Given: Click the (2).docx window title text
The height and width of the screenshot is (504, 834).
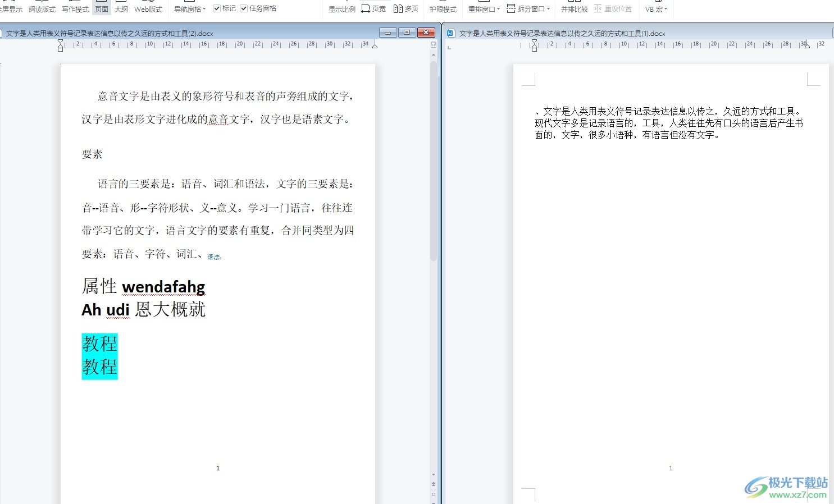Looking at the screenshot, I should (110, 34).
